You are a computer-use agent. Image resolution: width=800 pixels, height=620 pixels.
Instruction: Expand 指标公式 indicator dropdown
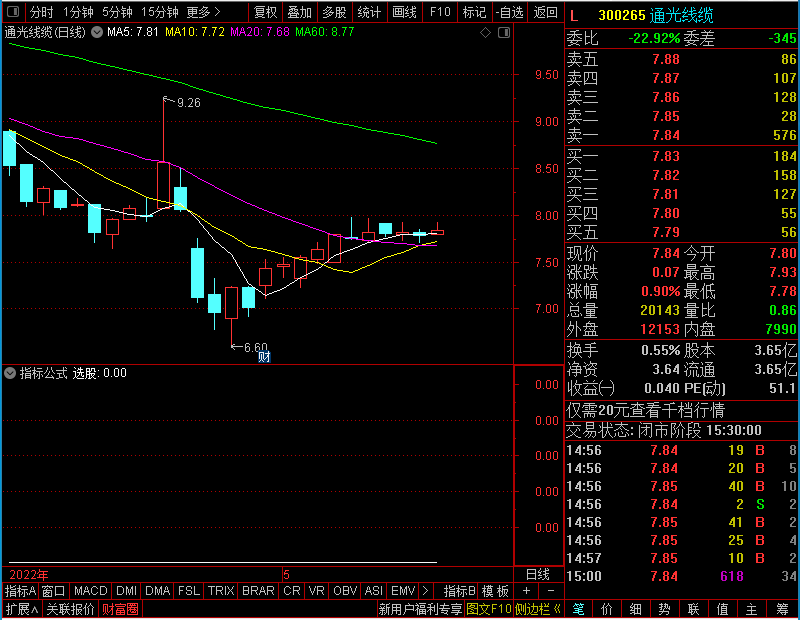pyautogui.click(x=10, y=373)
